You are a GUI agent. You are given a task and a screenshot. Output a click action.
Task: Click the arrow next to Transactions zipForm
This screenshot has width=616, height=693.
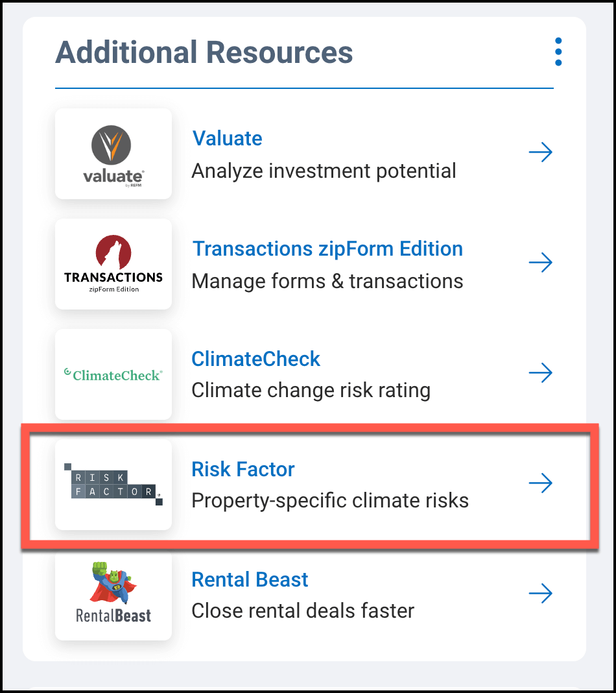(540, 263)
